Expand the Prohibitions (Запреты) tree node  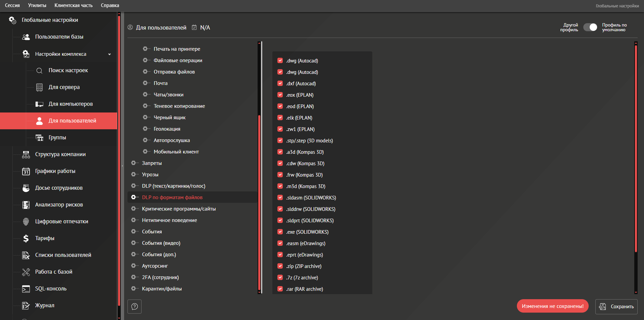tap(133, 163)
